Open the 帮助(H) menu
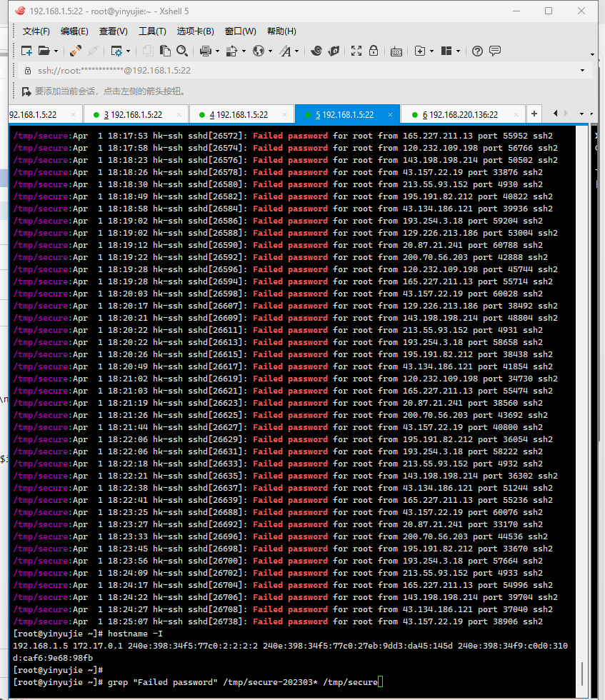Image resolution: width=605 pixels, height=700 pixels. [281, 31]
